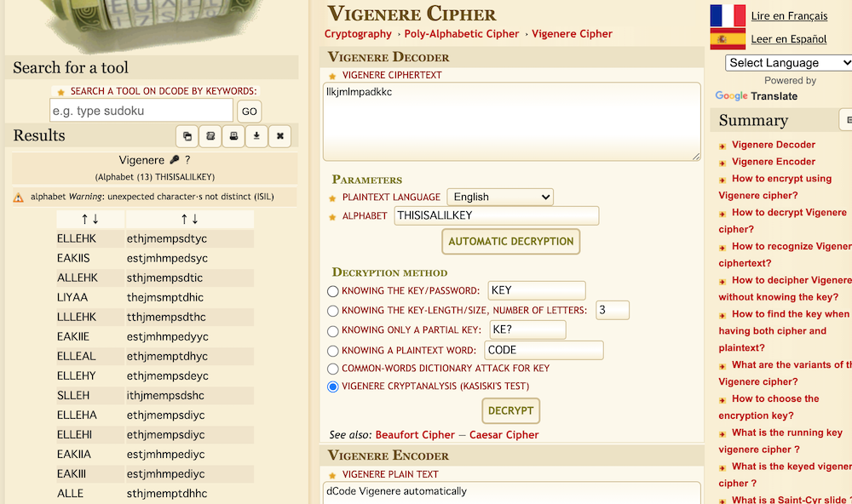Click the Vigenere ciphertext text area

click(512, 122)
